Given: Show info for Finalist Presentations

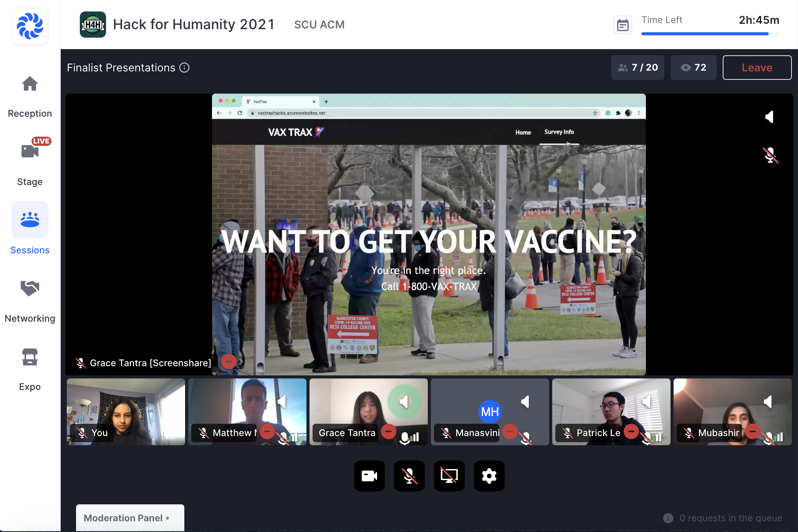Looking at the screenshot, I should click(185, 68).
